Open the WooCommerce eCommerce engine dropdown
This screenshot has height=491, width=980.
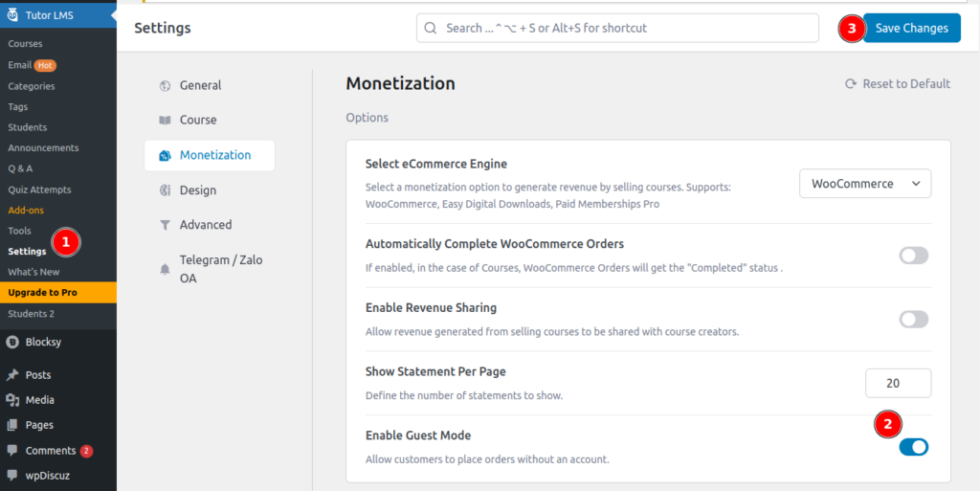[x=864, y=184]
